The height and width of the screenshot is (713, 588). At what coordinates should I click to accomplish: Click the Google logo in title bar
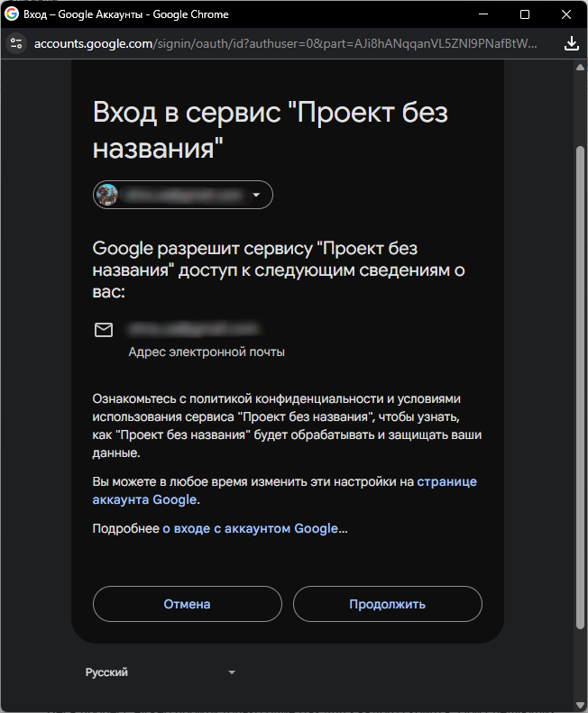pos(12,14)
